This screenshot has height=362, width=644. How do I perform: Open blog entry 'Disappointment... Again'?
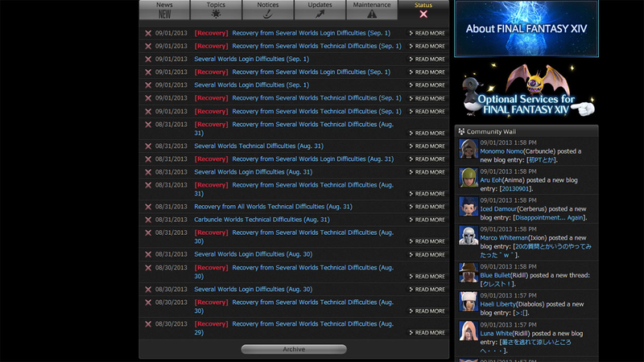click(550, 218)
